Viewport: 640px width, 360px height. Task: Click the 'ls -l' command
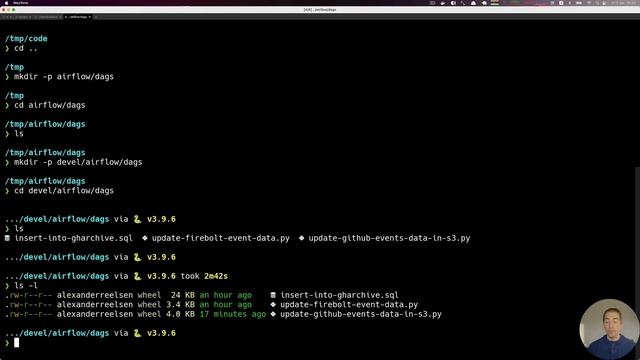click(x=26, y=286)
